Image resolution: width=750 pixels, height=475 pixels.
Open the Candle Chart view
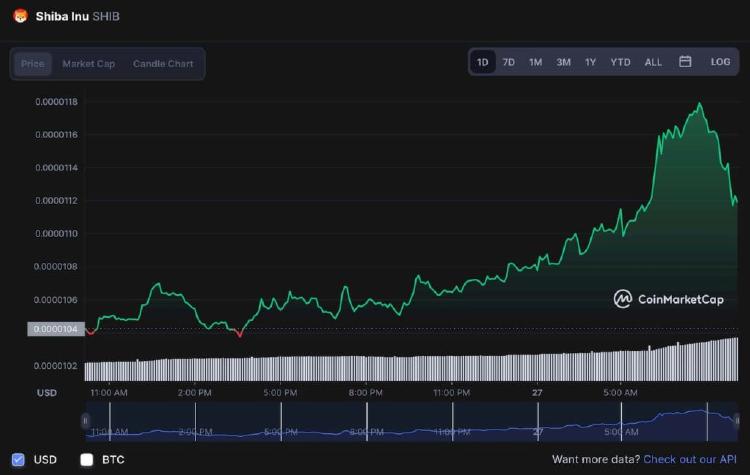tap(163, 64)
